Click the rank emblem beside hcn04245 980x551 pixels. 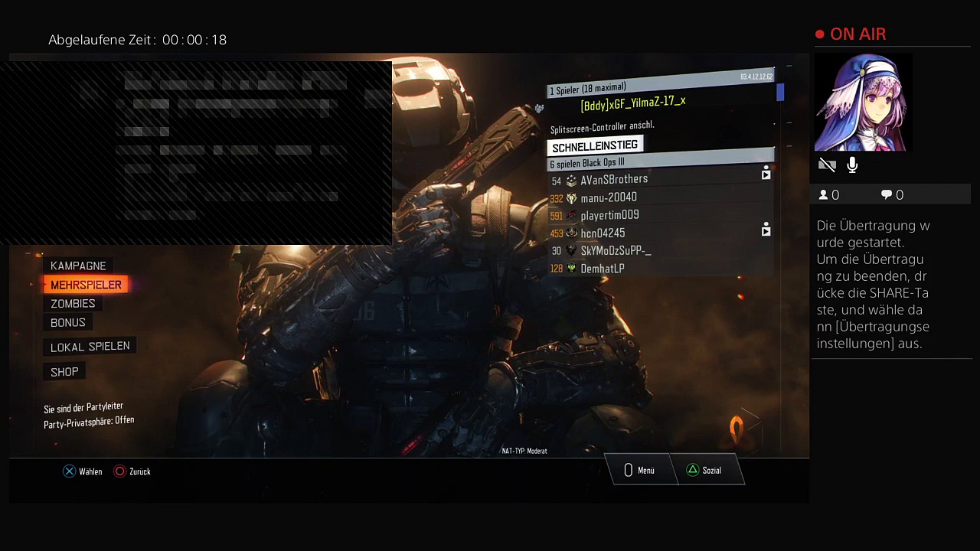point(571,233)
